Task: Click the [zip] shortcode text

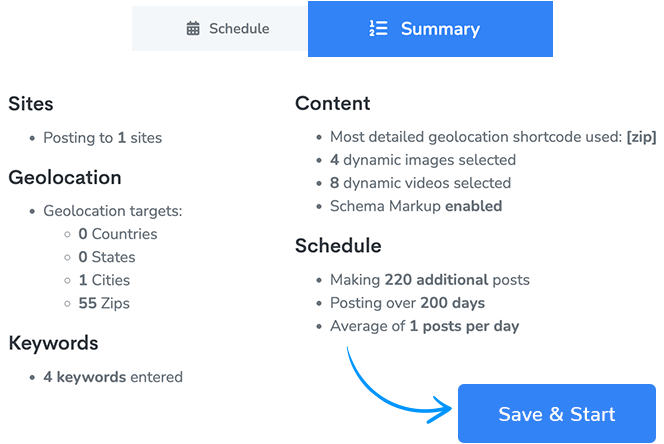Action: pos(641,137)
